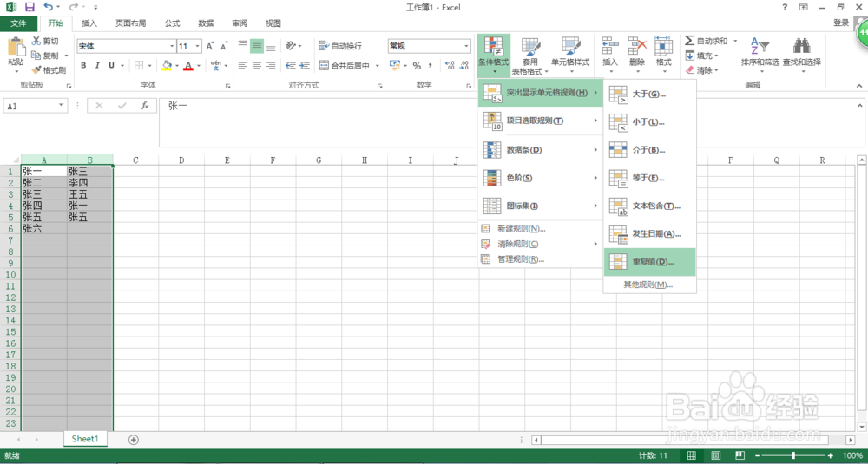Click the decrease decimal icon
This screenshot has height=464, width=868.
464,66
